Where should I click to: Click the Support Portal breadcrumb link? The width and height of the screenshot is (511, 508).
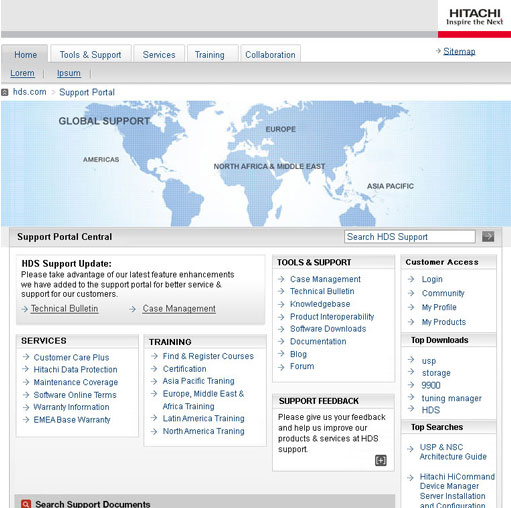click(87, 92)
